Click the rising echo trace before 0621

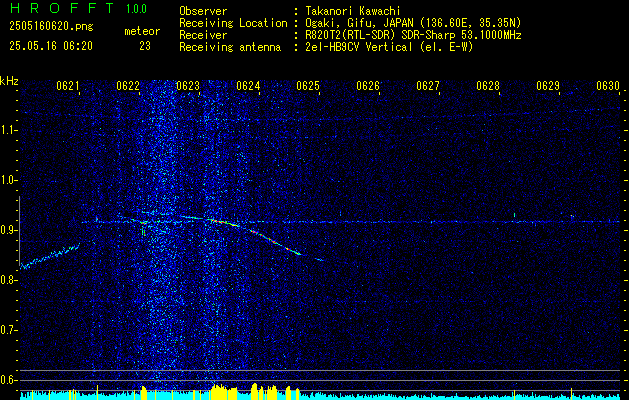pos(50,256)
